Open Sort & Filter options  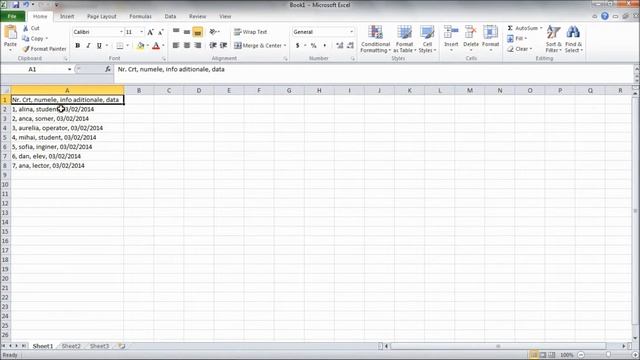[553, 39]
